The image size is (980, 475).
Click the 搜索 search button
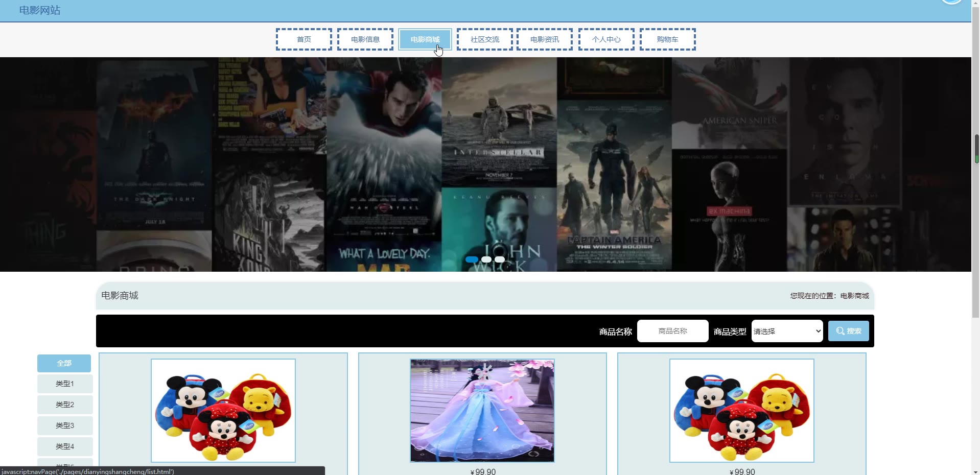[848, 331]
